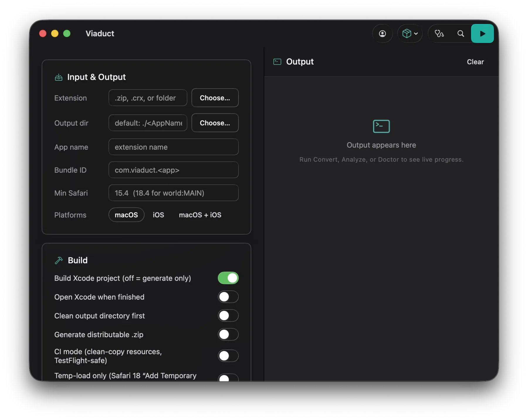Click the 'Run Convert, Analyze, or Doctor' hint
The width and height of the screenshot is (528, 420).
coord(381,159)
